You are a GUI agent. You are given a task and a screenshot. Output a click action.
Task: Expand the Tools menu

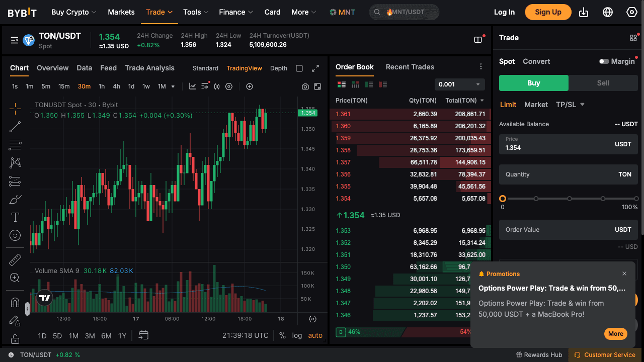196,12
